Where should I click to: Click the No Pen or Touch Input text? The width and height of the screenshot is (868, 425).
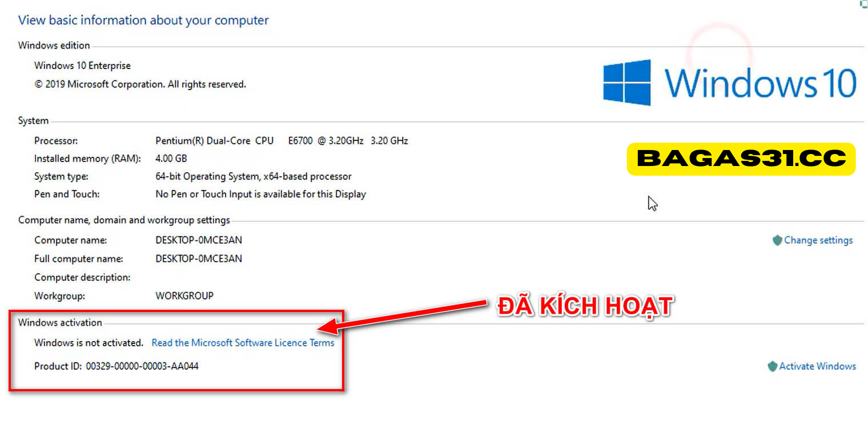click(x=260, y=194)
